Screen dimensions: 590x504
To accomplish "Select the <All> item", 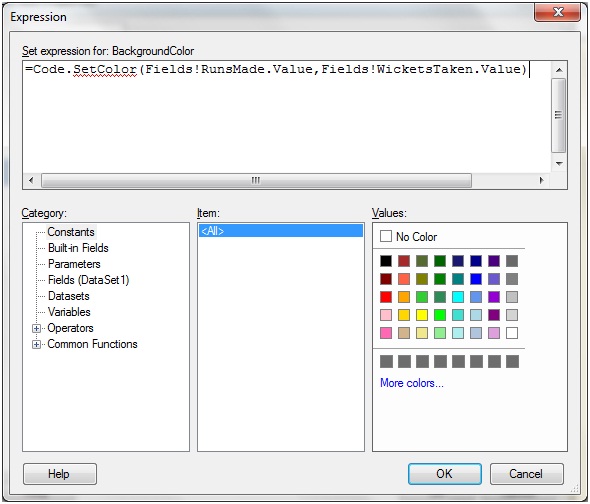I will tap(281, 231).
